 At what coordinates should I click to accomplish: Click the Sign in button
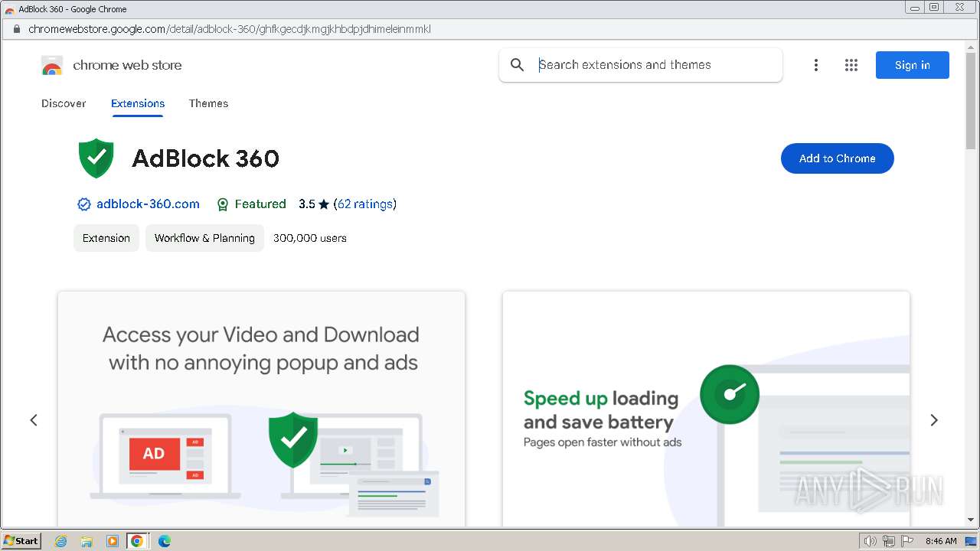pos(913,65)
